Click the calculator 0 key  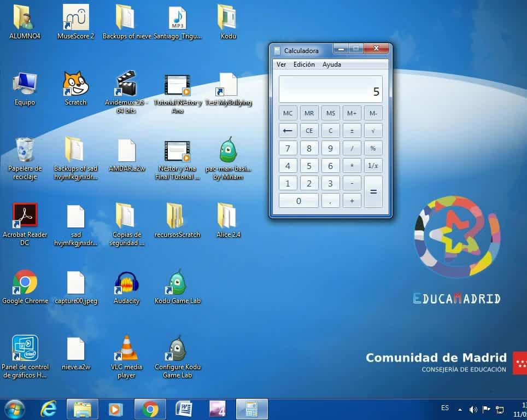click(298, 201)
